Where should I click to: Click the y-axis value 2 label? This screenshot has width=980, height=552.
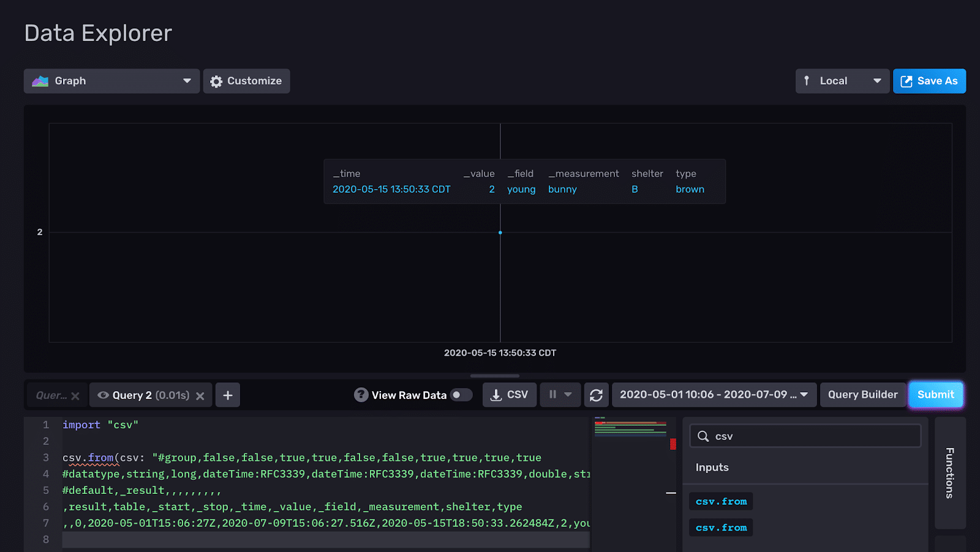pos(40,232)
